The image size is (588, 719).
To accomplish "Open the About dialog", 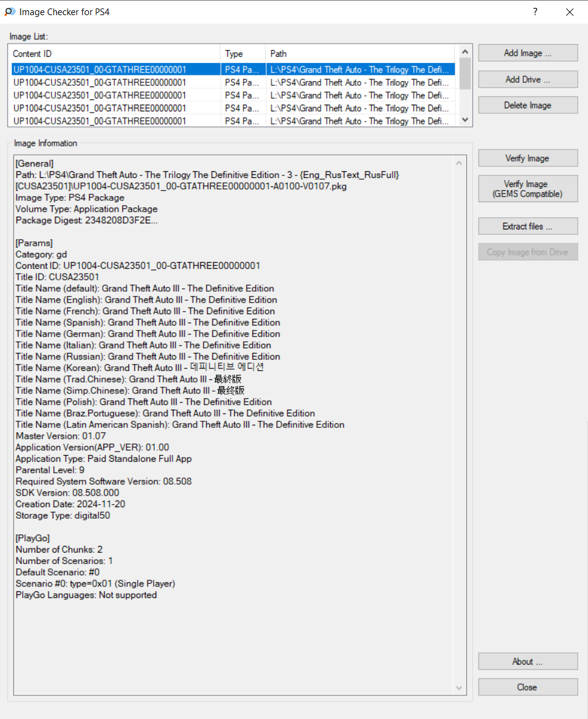I will click(x=528, y=662).
